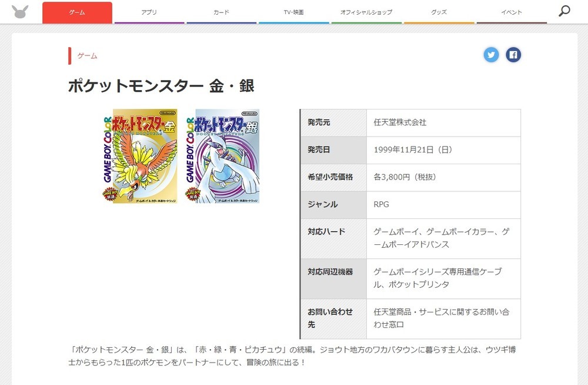The width and height of the screenshot is (588, 385).
Task: Click the RPG genre cell
Action: click(x=382, y=204)
